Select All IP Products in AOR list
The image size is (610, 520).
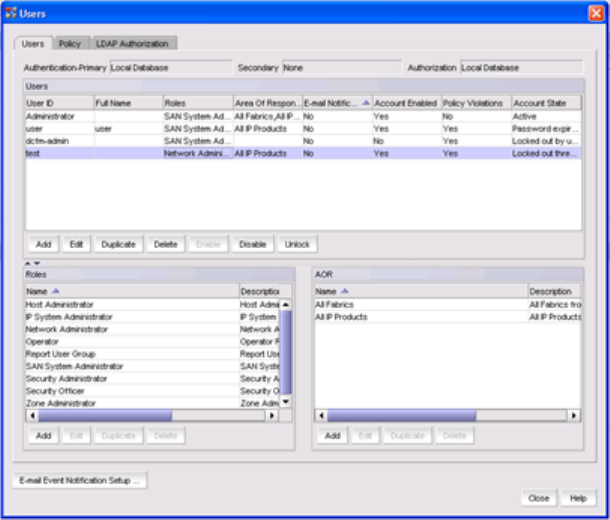(447, 317)
